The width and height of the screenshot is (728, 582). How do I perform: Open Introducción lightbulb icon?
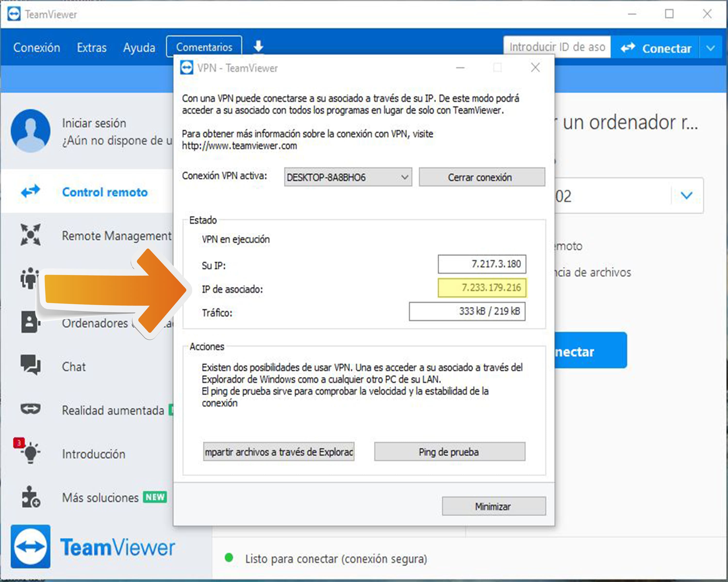pyautogui.click(x=30, y=453)
